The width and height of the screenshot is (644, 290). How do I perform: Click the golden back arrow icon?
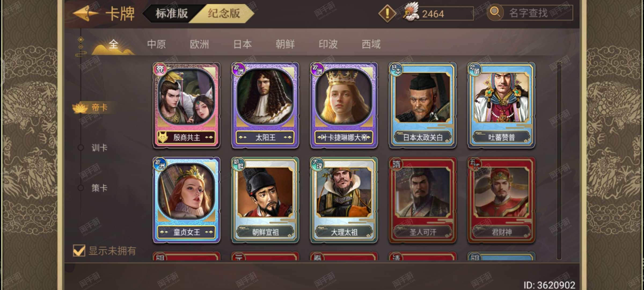pos(85,13)
